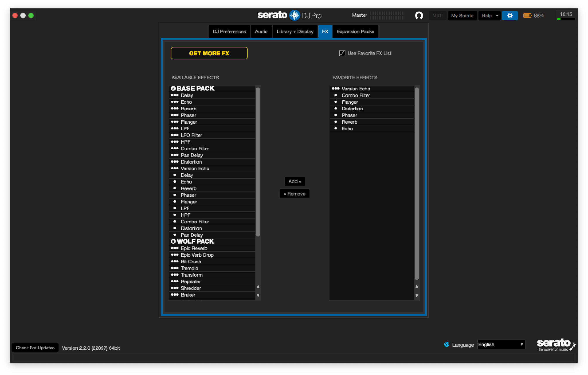Select Repeater in WOLF PACK
Screen dimensions: 588x375
pos(212,281)
